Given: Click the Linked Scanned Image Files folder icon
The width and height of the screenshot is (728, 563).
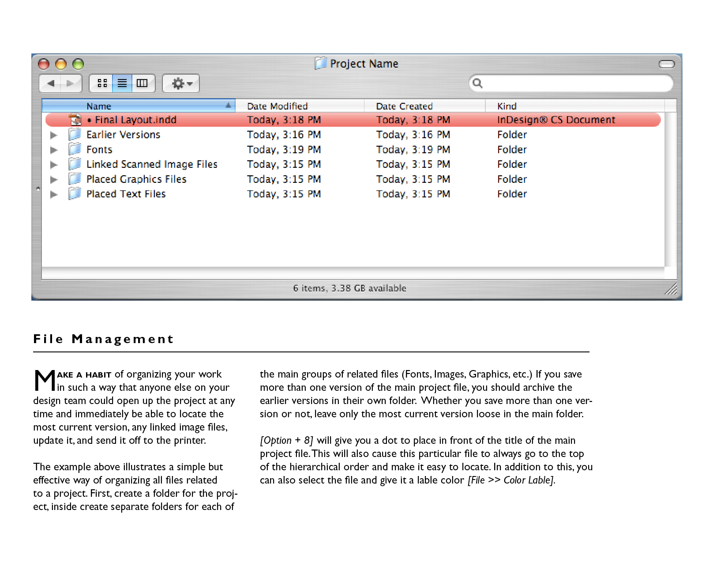Looking at the screenshot, I should coord(75,164).
